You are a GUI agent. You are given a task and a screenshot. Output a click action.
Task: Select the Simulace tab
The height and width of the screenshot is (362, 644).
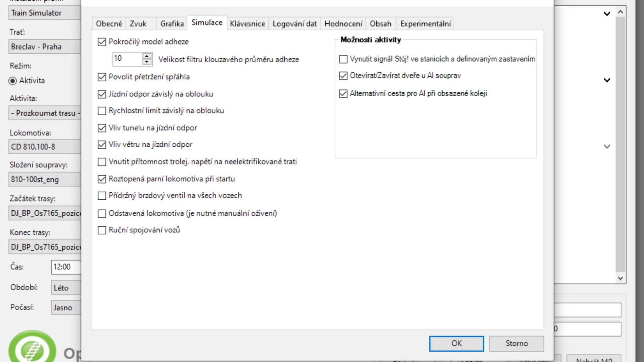pos(207,23)
